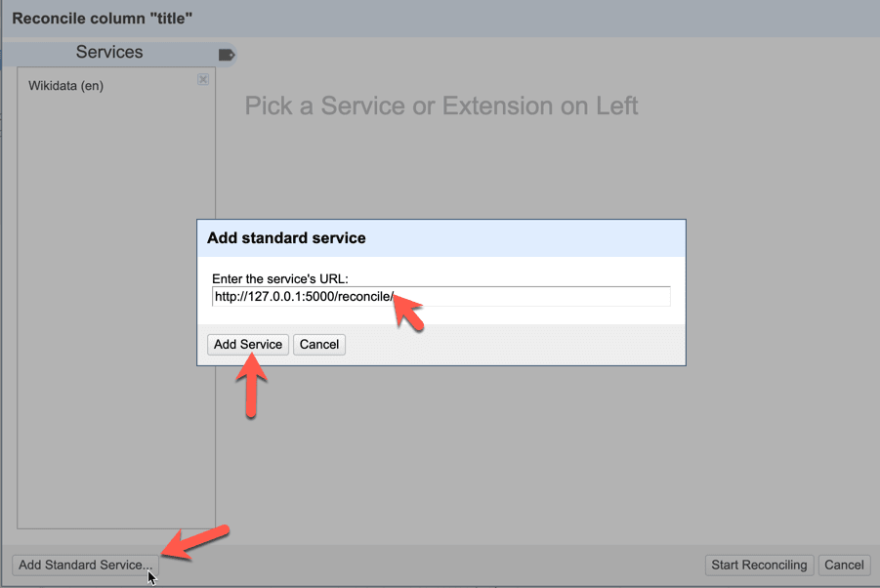The image size is (880, 588).
Task: Click the Pick a Service placeholder text
Action: (441, 105)
